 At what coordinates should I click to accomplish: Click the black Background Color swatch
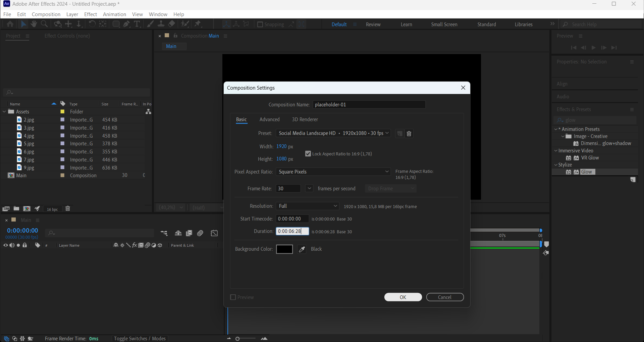pos(284,249)
